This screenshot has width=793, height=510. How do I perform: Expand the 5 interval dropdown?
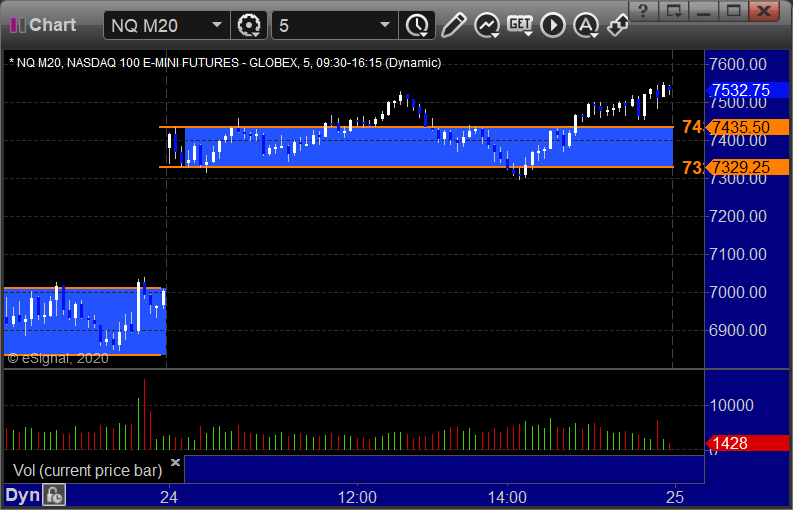tap(385, 25)
